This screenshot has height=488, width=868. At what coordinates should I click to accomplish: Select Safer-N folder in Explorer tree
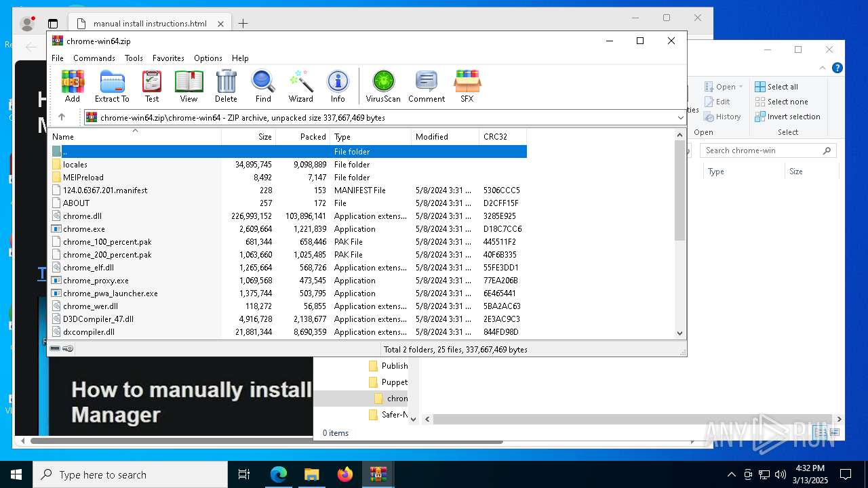click(x=389, y=415)
